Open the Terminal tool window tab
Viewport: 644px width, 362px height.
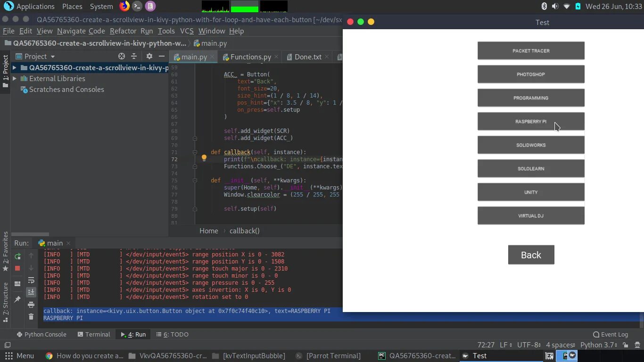tap(93, 334)
